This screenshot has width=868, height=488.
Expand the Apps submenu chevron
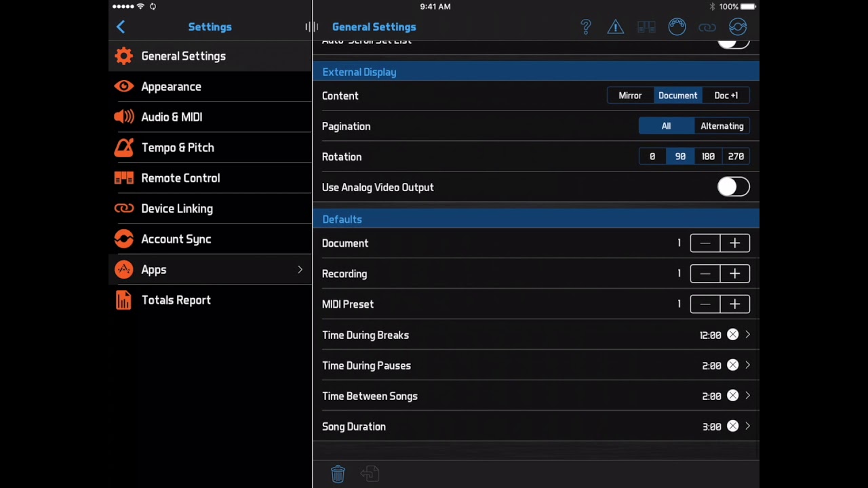click(300, 270)
